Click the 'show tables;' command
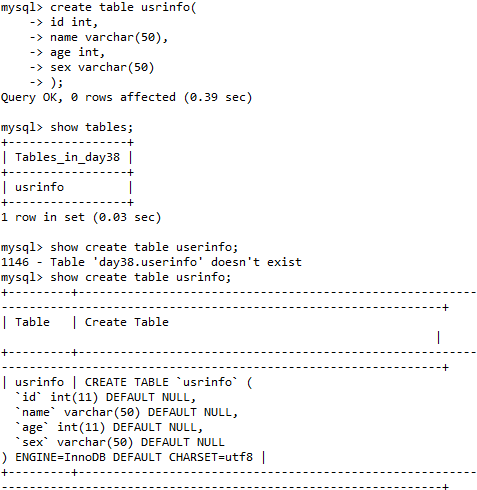This screenshot has height=490, width=477. (91, 127)
